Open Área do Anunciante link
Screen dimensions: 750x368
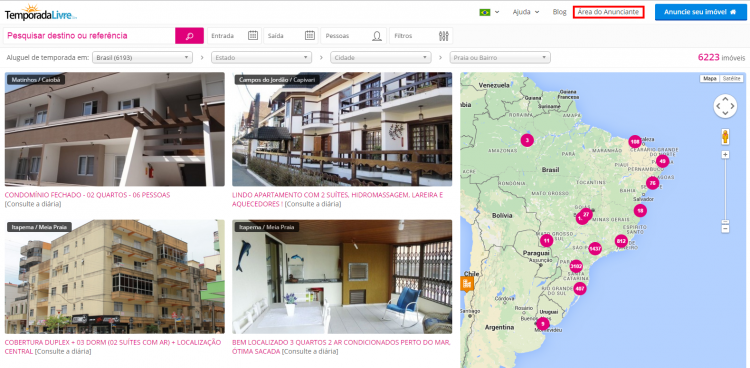pos(608,12)
